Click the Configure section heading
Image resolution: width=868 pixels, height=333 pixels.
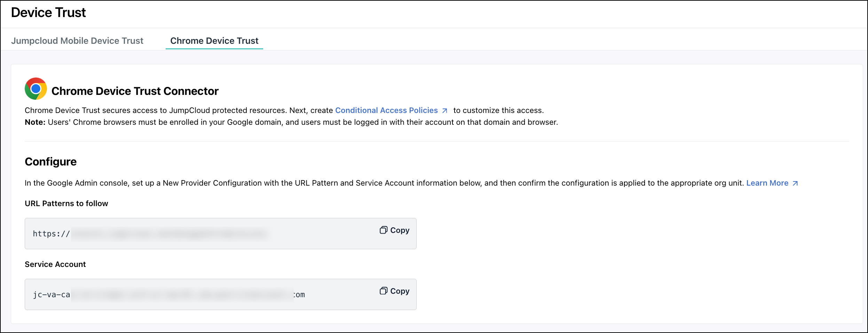click(50, 161)
